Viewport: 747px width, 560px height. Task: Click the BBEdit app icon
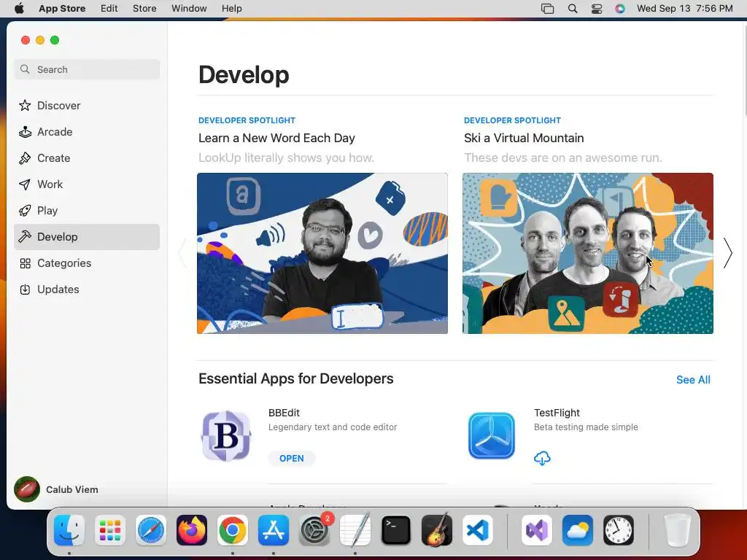(x=226, y=436)
